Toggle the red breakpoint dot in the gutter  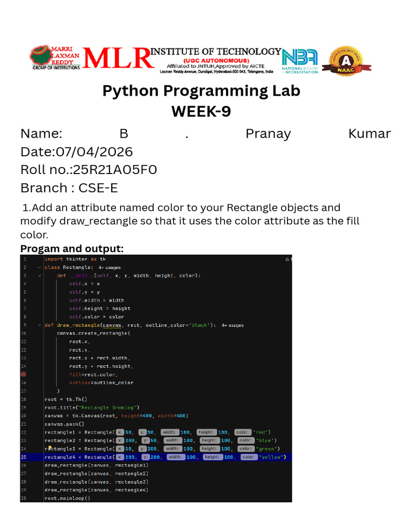(x=23, y=374)
